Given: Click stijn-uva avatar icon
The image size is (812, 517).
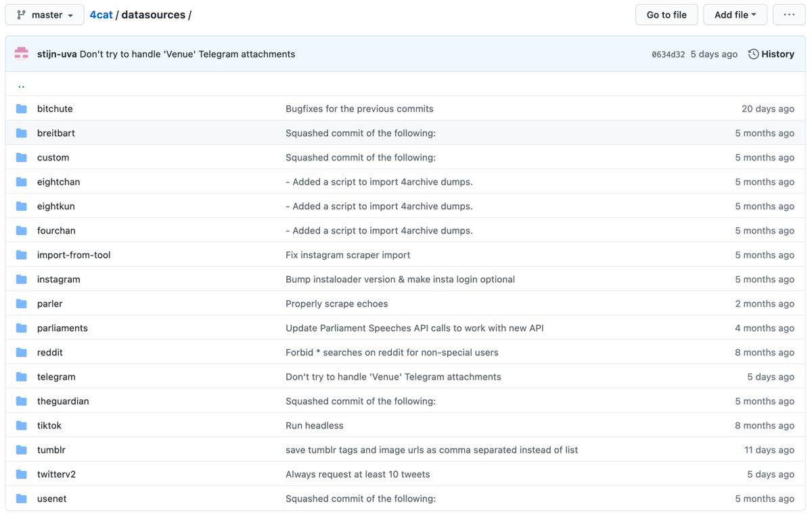Looking at the screenshot, I should tap(22, 54).
